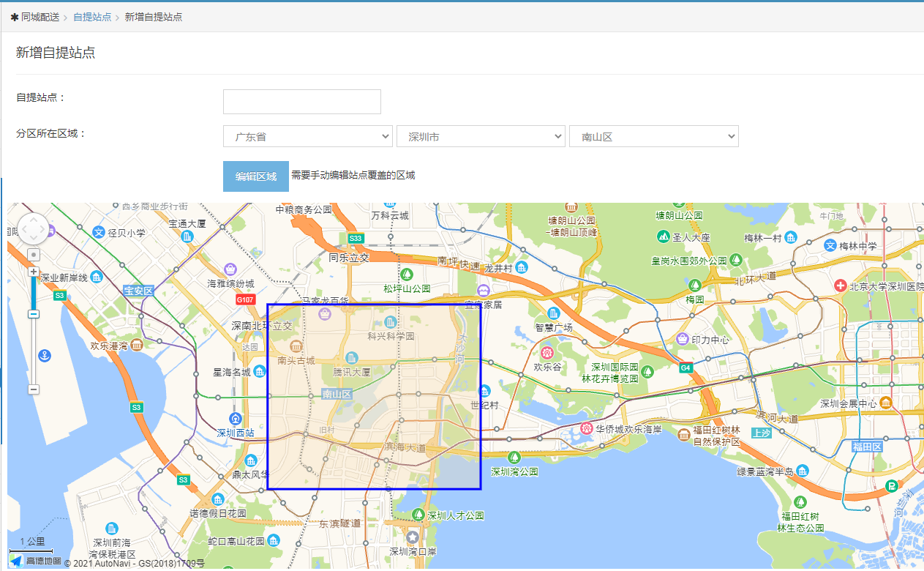The height and width of the screenshot is (571, 924).
Task: Click the 北京大学深圳医院 hospital marker
Action: (x=841, y=285)
